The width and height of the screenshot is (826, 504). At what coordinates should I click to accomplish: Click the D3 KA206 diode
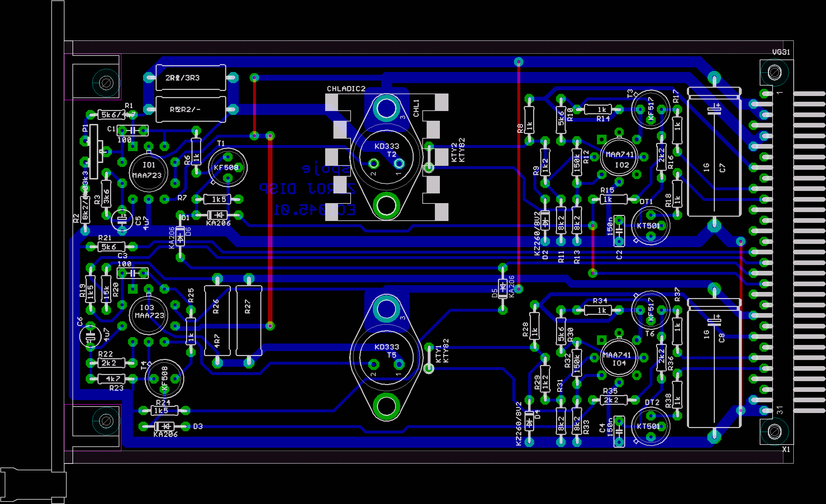click(165, 426)
